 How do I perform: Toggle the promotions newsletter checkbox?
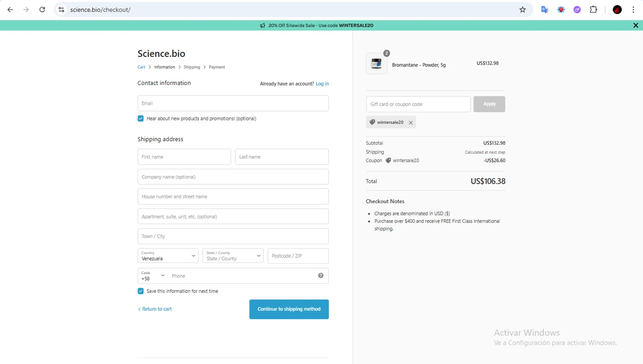tap(141, 119)
